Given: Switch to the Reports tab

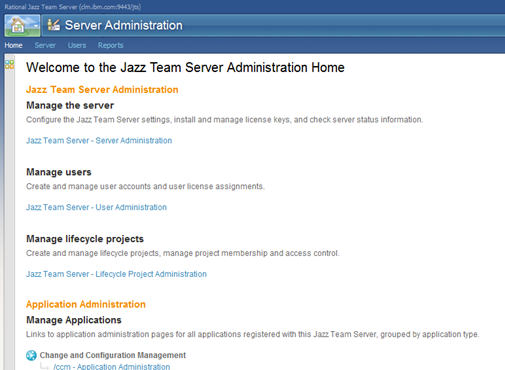Looking at the screenshot, I should pos(111,45).
